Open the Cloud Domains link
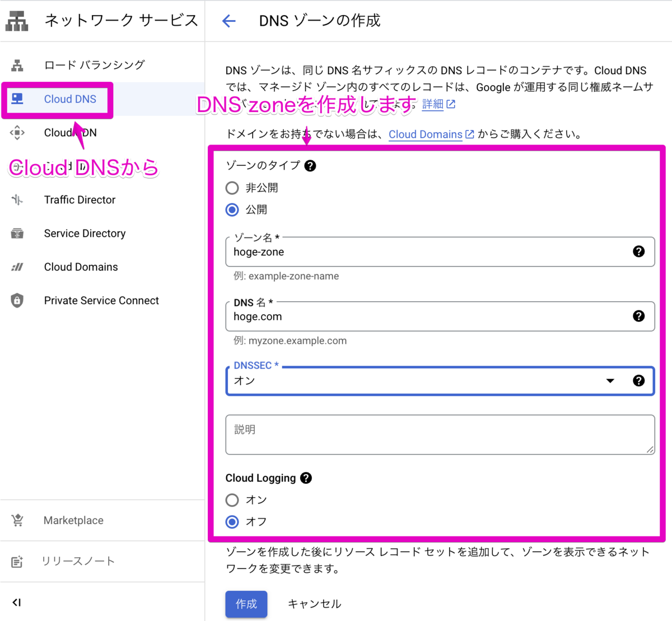Image resolution: width=672 pixels, height=621 pixels. [426, 134]
